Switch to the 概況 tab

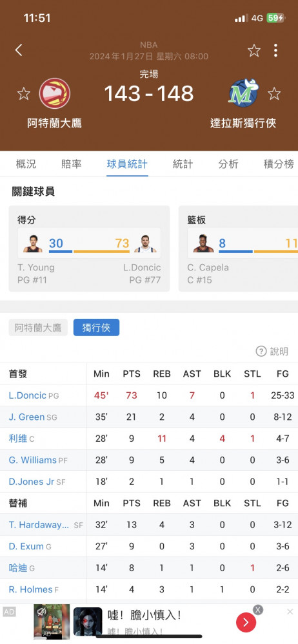[x=26, y=164]
